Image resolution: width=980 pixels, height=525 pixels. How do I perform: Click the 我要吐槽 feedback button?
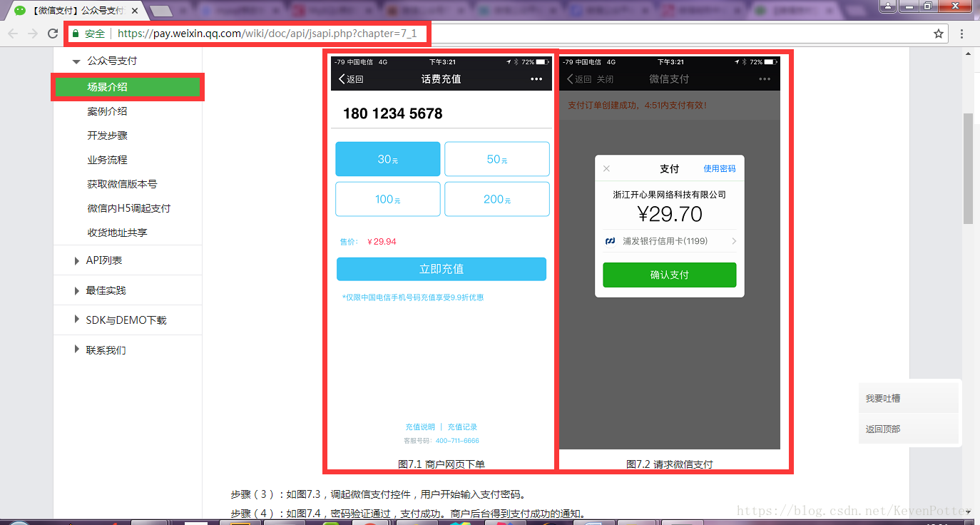coord(909,398)
